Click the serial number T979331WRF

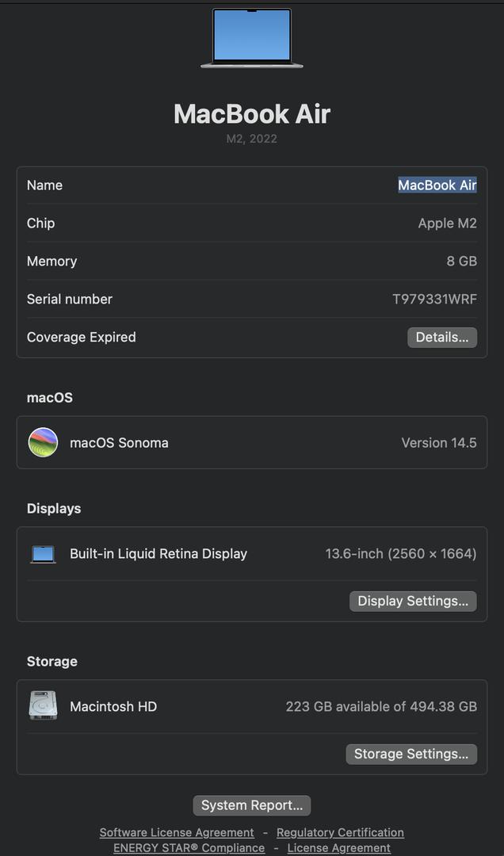pyautogui.click(x=434, y=300)
